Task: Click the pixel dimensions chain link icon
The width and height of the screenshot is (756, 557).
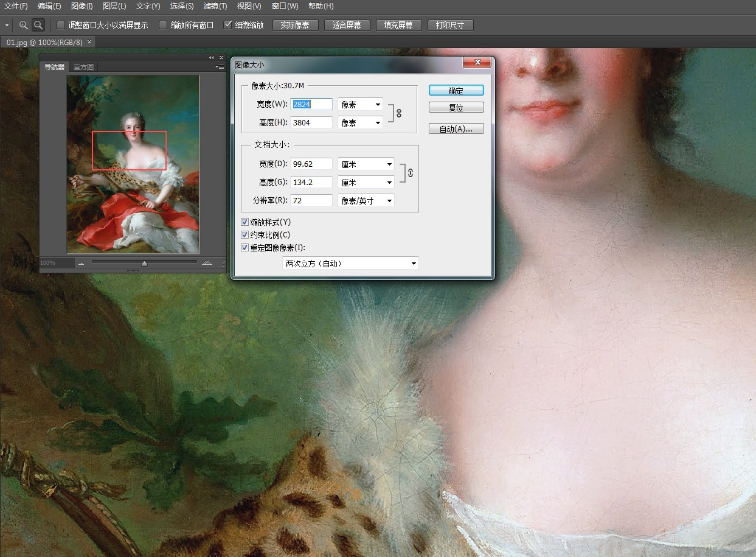Action: tap(399, 113)
